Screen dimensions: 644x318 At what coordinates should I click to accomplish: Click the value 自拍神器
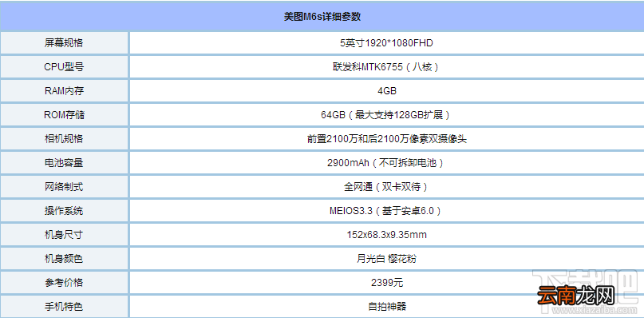[386, 306]
